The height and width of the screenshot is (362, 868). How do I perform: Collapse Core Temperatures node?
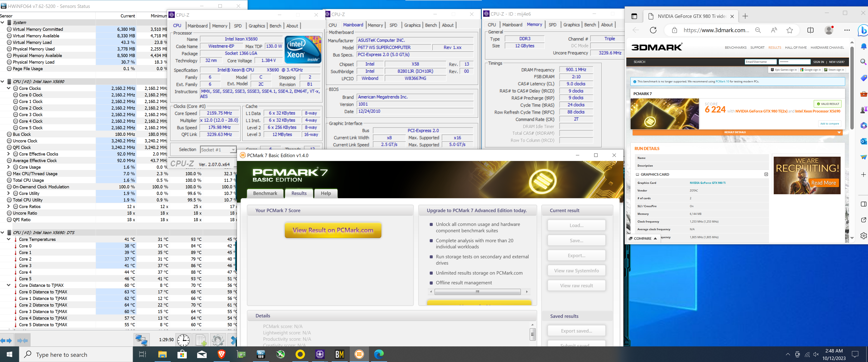[x=9, y=239]
